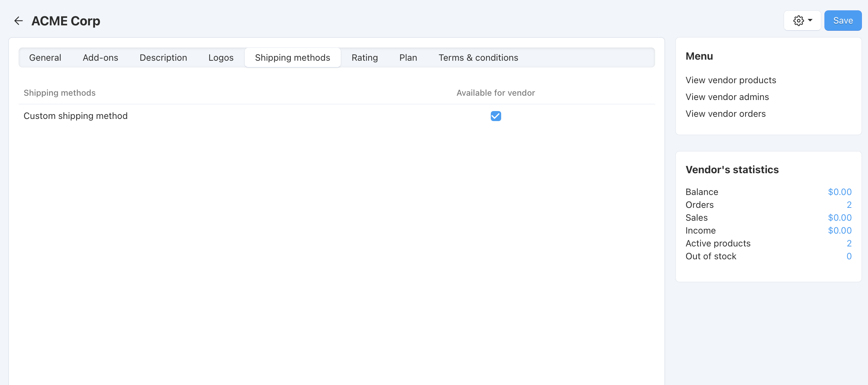Uncheck Custom shipping method availability
868x385 pixels.
click(496, 116)
